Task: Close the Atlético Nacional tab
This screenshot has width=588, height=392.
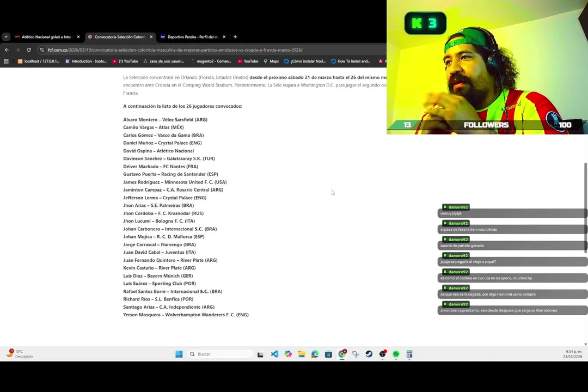Action: pos(78,37)
